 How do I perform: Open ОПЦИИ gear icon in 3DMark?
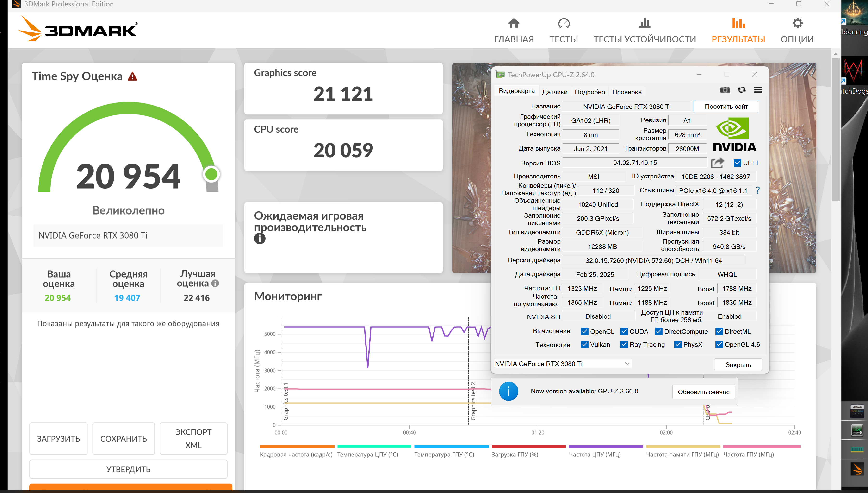click(x=797, y=23)
